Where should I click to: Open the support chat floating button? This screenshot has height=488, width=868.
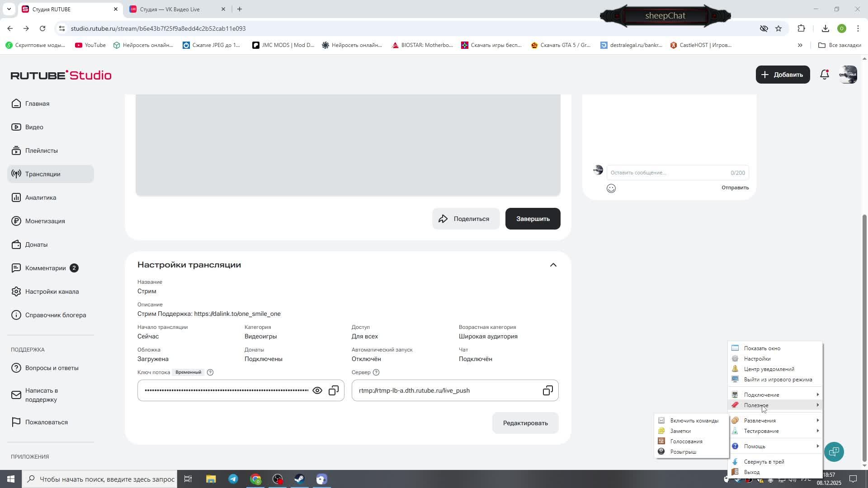pos(834,451)
